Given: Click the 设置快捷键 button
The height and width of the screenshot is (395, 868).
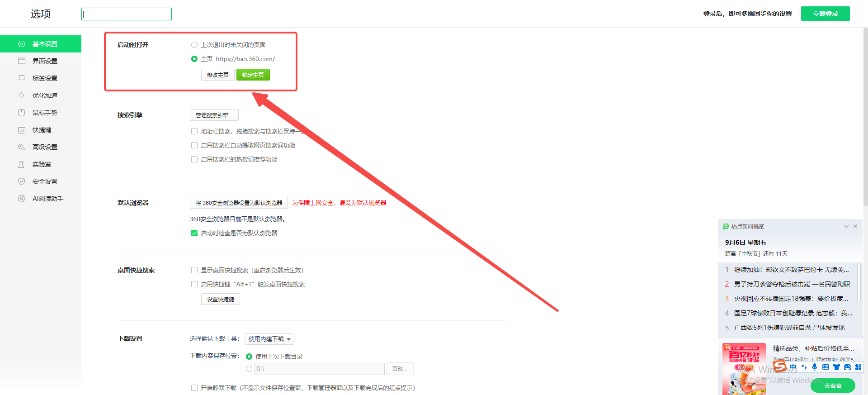Looking at the screenshot, I should [221, 299].
